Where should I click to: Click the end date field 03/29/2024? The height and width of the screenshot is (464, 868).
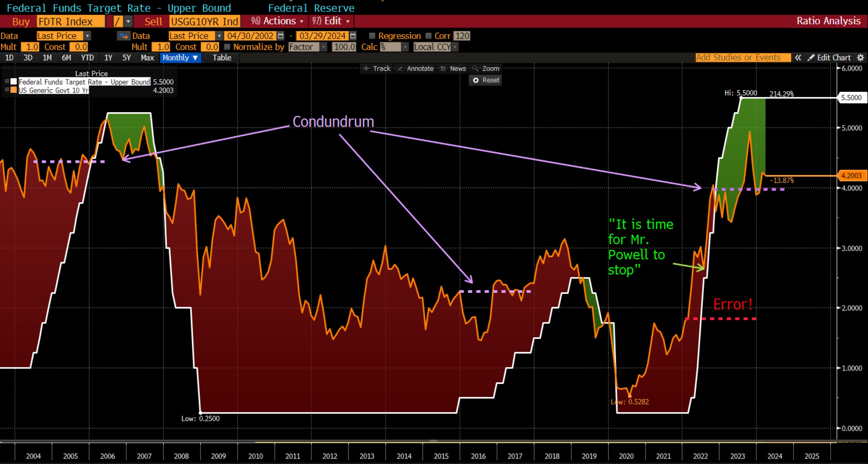coord(322,36)
